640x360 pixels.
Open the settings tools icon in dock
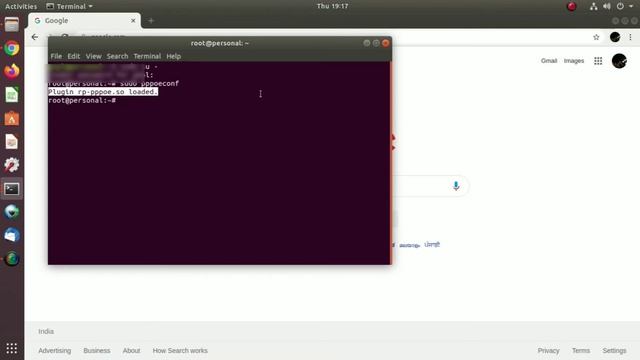tap(11, 165)
